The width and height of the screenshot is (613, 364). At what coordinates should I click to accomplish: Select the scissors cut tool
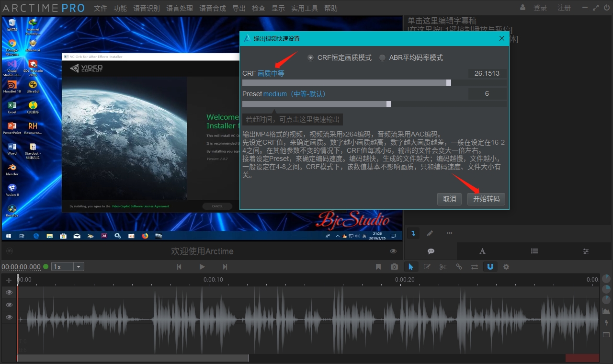(x=443, y=267)
